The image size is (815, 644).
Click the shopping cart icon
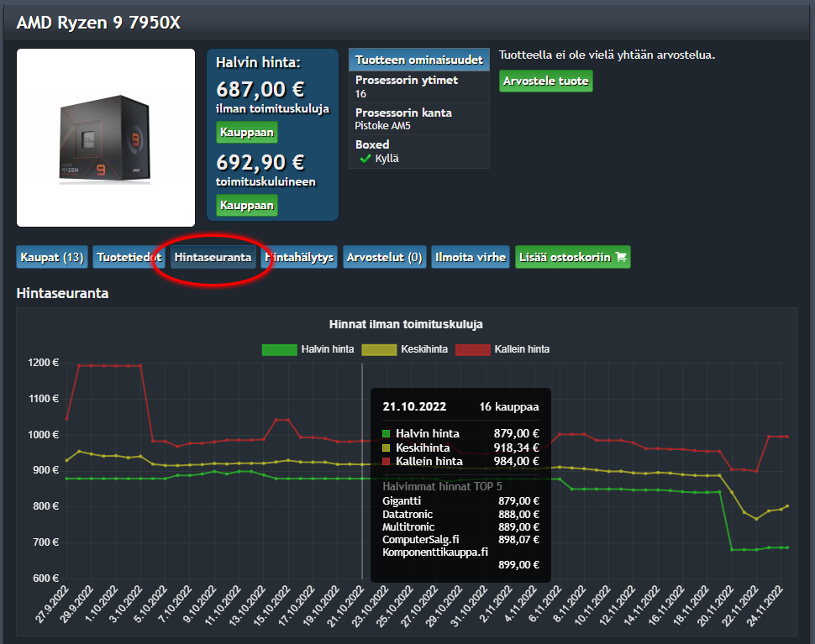tap(621, 258)
